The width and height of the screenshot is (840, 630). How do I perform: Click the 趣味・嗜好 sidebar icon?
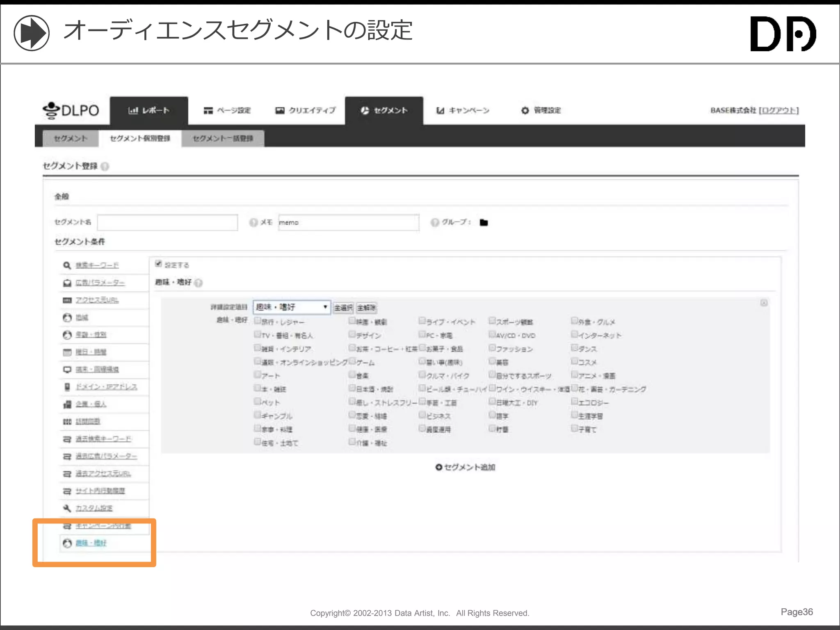[67, 543]
